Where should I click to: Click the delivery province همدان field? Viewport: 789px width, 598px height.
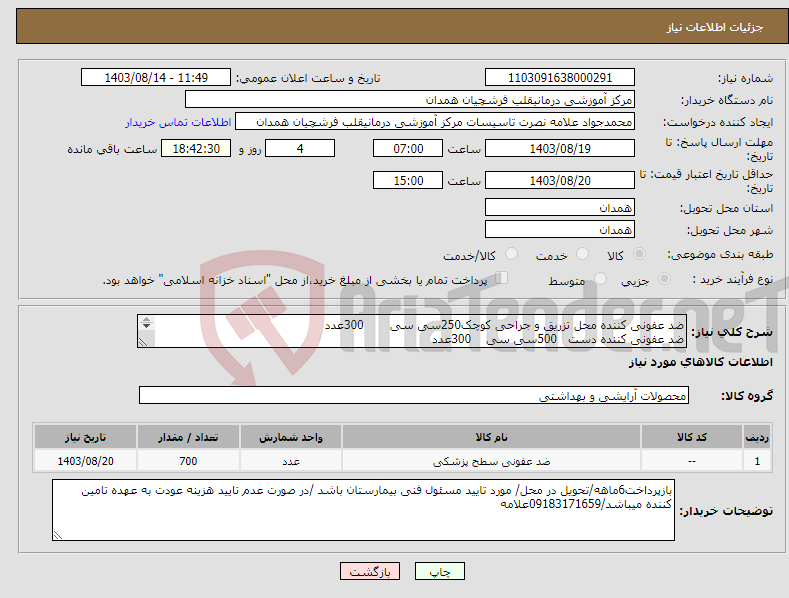click(560, 207)
